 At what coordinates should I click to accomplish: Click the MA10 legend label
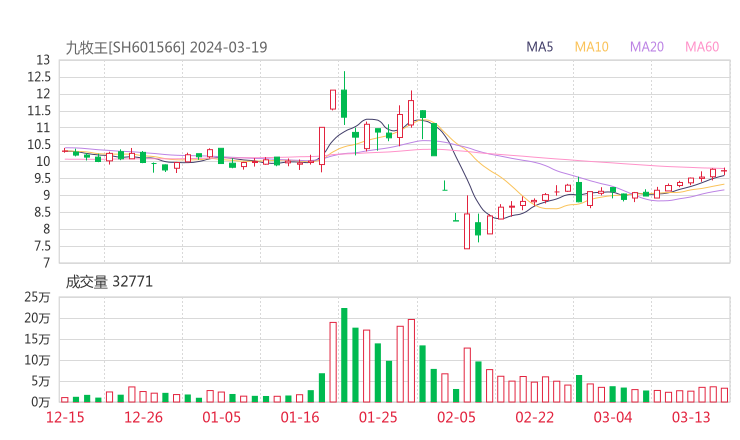(x=591, y=47)
